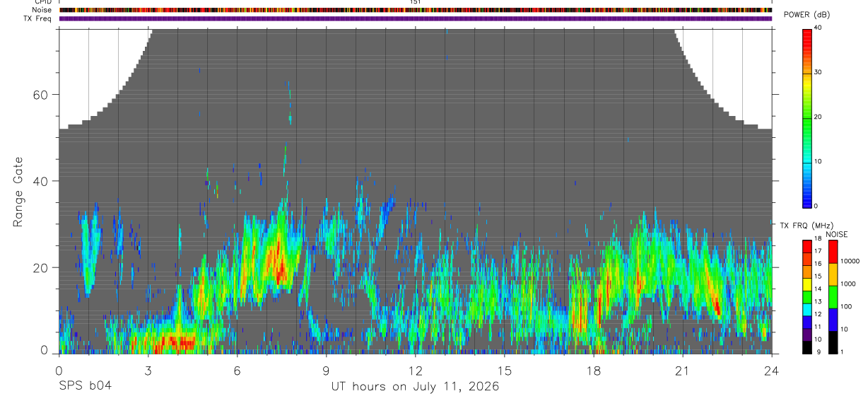Click the UT hours on July 11, 2026 title

coord(415,387)
